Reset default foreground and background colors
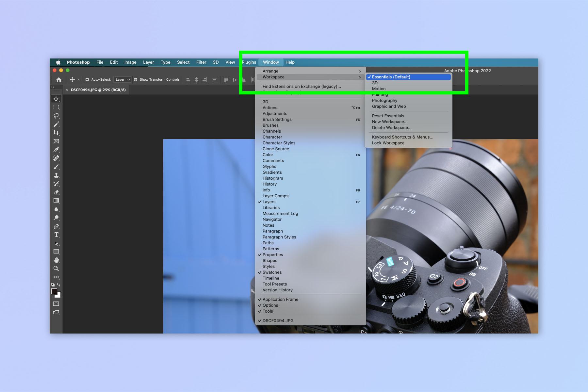Image resolution: width=588 pixels, height=392 pixels. click(53, 285)
